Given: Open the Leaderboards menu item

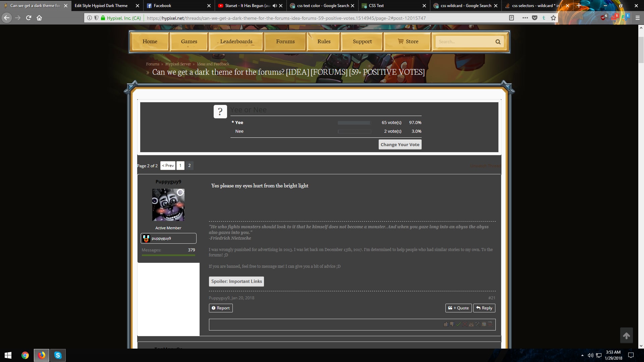Looking at the screenshot, I should 236,42.
